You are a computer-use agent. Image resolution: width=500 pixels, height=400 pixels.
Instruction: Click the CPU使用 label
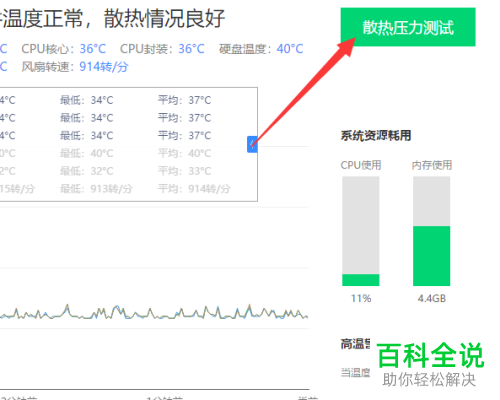[361, 165]
